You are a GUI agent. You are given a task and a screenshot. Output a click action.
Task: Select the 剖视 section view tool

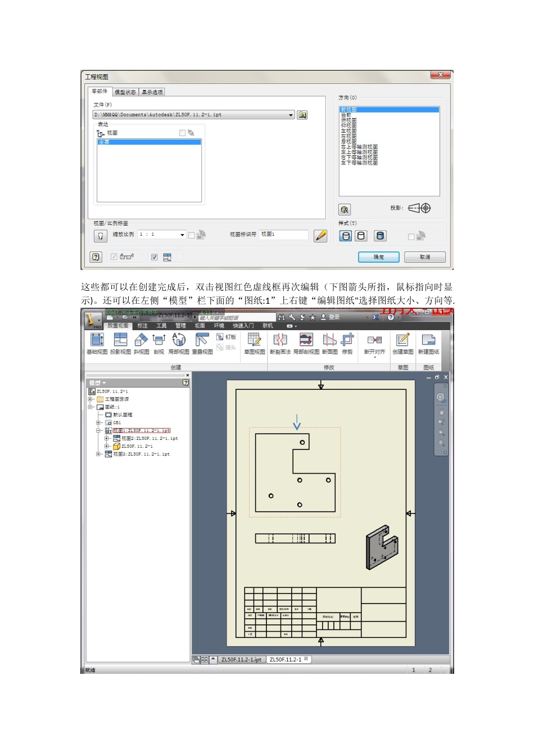pyautogui.click(x=159, y=344)
